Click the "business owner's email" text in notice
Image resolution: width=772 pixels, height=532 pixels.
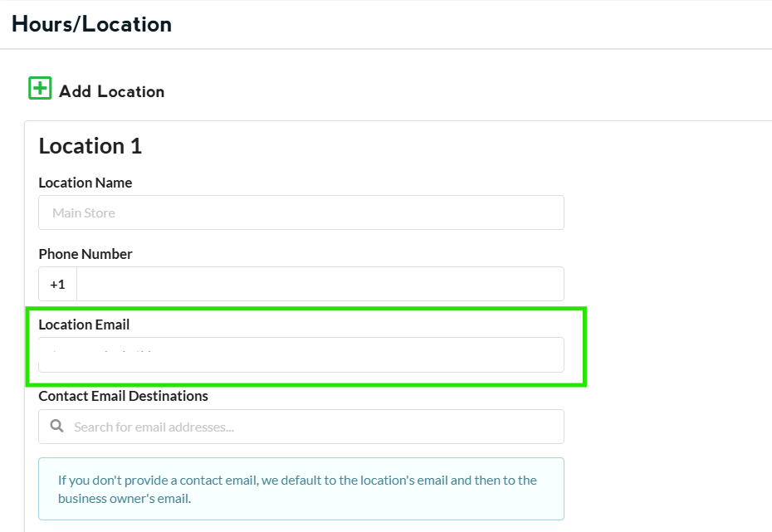point(125,499)
